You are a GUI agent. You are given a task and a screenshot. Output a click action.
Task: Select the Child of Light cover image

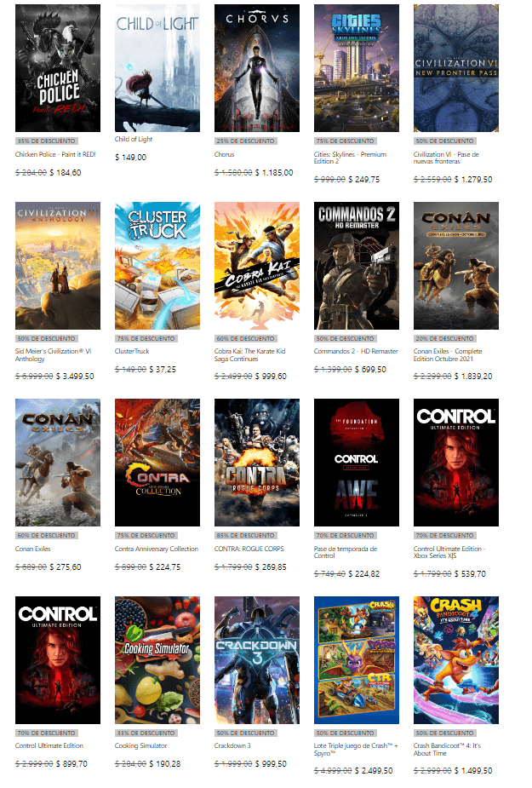coord(157,68)
